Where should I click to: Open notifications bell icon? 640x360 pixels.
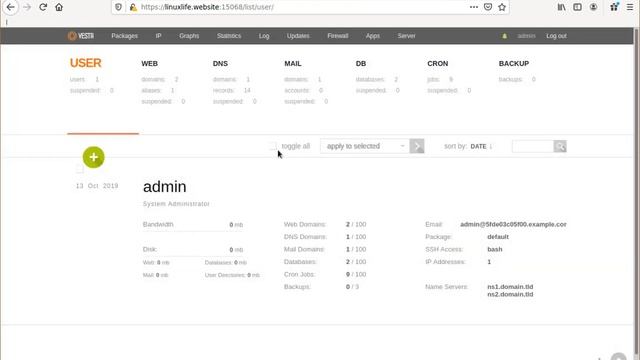pos(504,36)
